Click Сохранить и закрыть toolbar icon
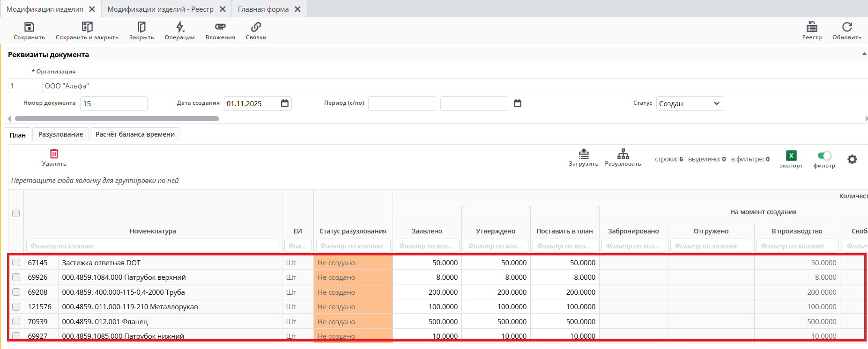This screenshot has height=349, width=868. coord(87,27)
